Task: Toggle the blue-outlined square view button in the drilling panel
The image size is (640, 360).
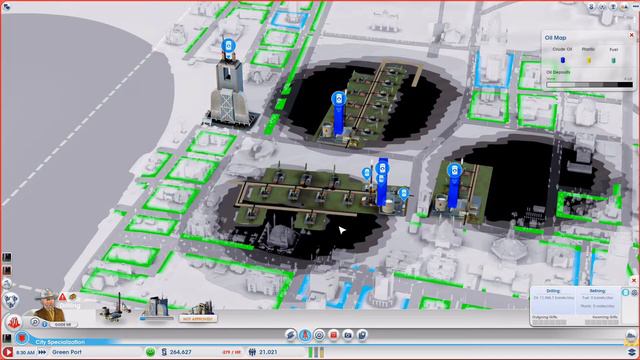Action: pos(625,292)
